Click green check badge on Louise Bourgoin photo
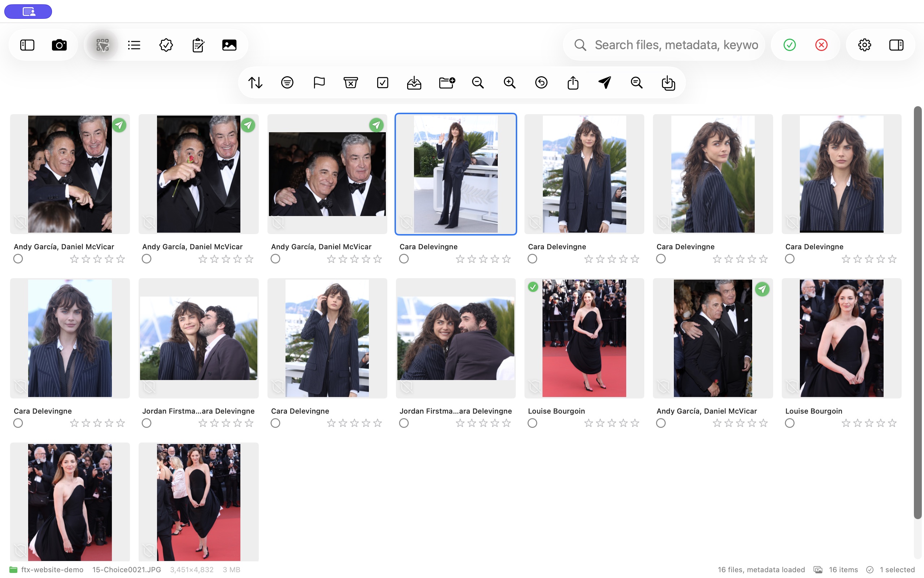This screenshot has height=578, width=924. coord(533,287)
